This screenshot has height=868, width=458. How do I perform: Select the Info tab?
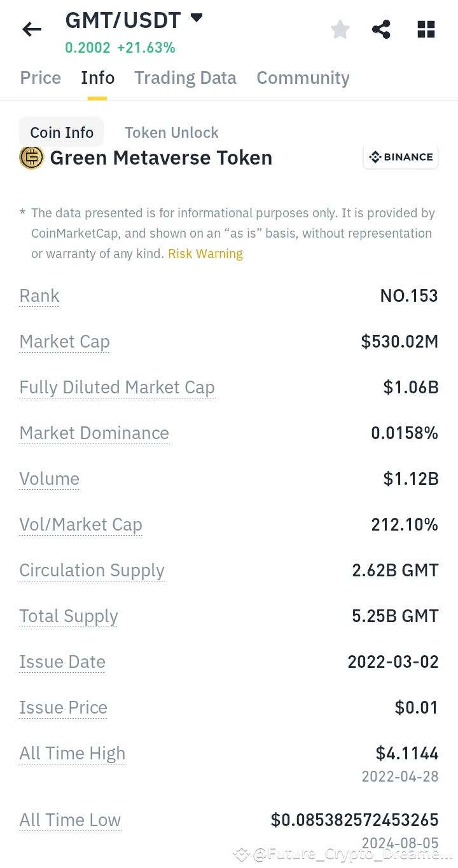click(x=97, y=78)
